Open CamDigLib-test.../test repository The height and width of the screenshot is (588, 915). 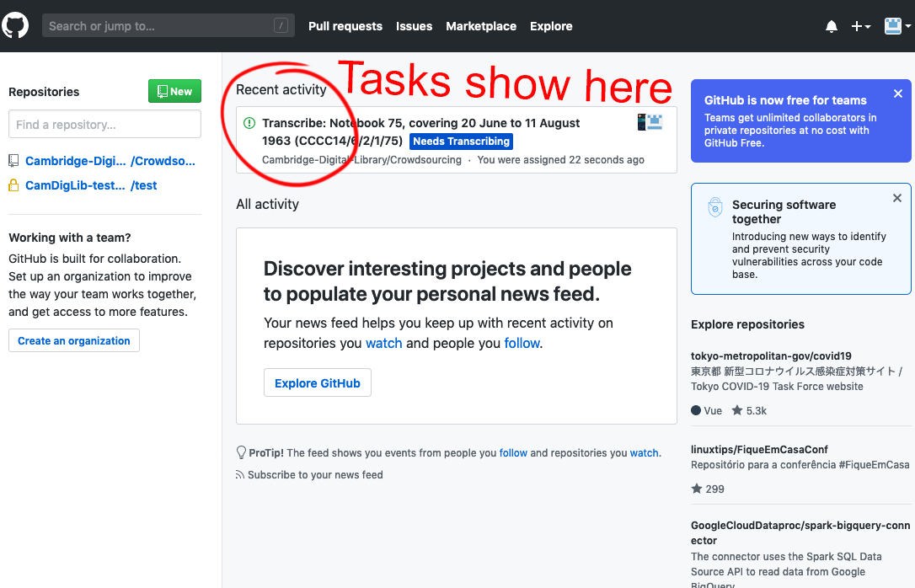point(91,185)
